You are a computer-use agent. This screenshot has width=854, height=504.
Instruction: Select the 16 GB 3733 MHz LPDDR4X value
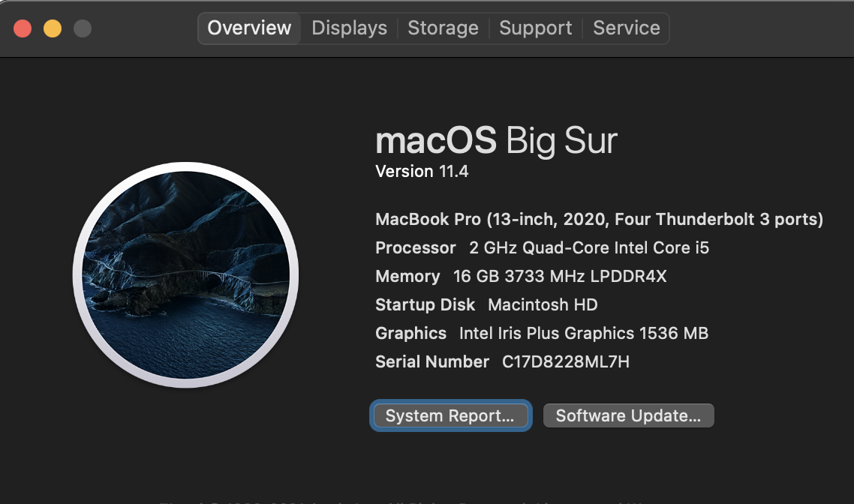560,277
